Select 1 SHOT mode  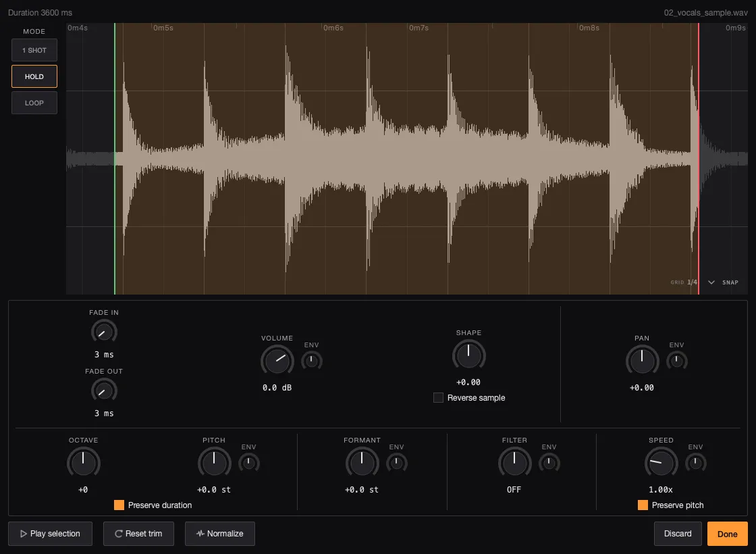[34, 50]
